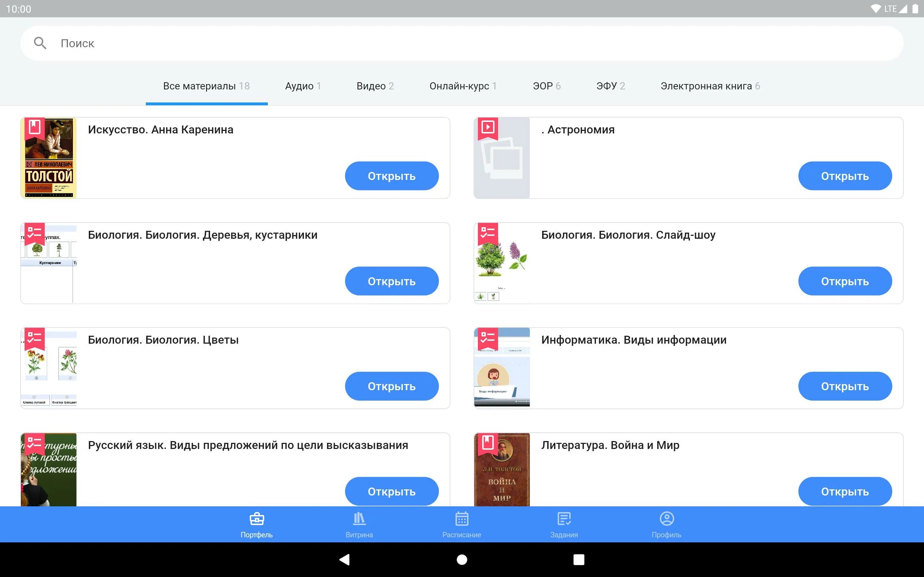The width and height of the screenshot is (924, 577).
Task: Tap the Android recent apps square
Action: tap(579, 559)
